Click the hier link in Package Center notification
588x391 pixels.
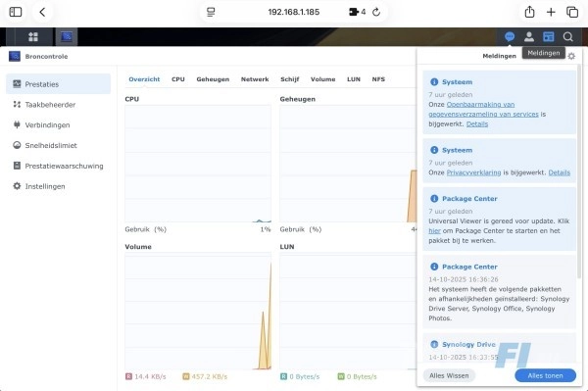(434, 230)
